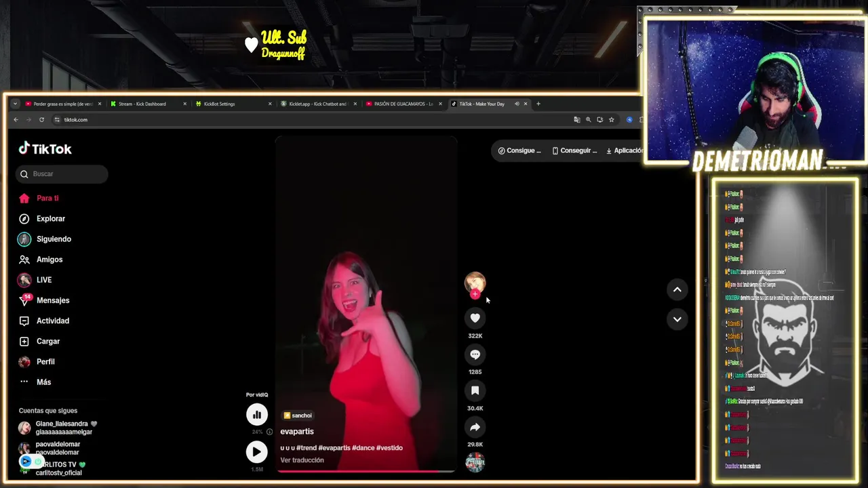Open evapartis username link
This screenshot has height=488, width=868.
click(297, 431)
